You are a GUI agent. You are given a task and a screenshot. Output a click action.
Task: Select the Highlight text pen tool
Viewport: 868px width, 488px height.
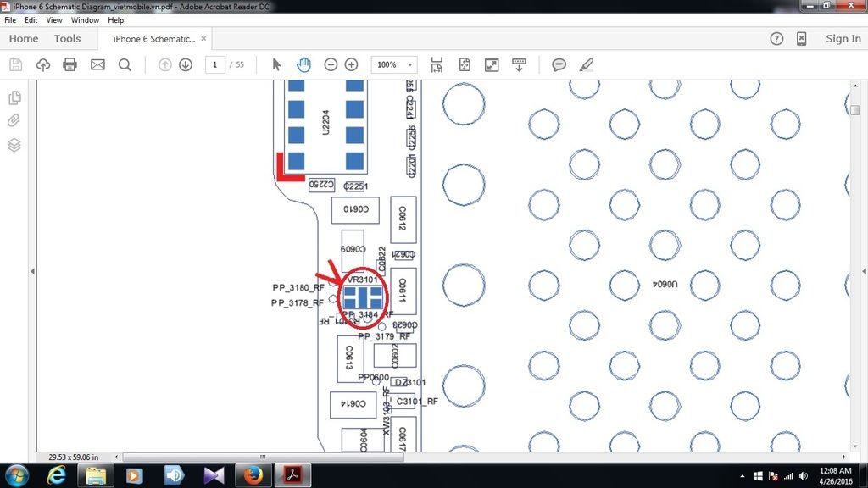click(586, 64)
